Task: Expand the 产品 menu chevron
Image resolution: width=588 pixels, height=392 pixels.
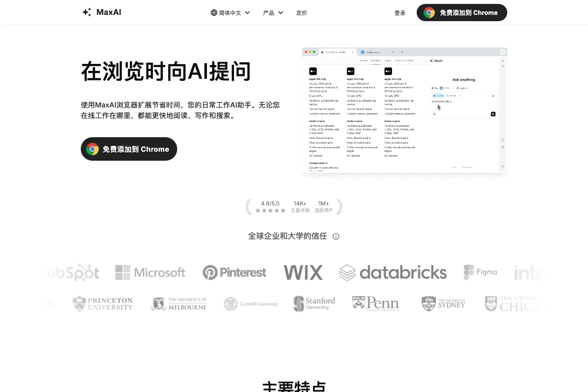Action: 281,13
